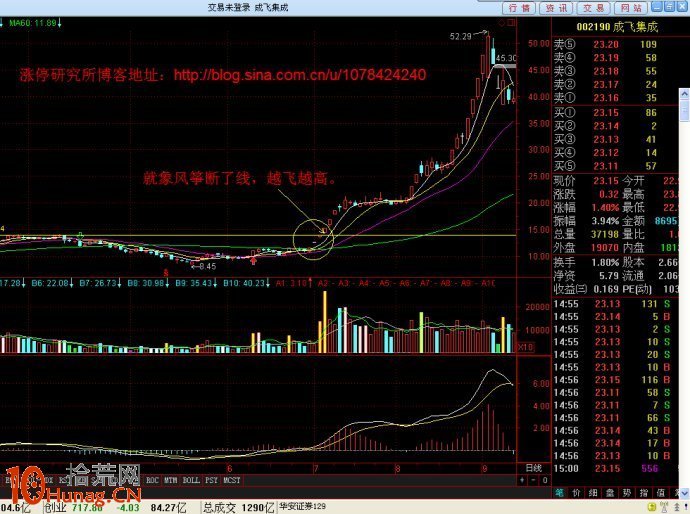690x514 pixels.
Task: Click the X10 volume scale indicator
Action: pyautogui.click(x=525, y=347)
